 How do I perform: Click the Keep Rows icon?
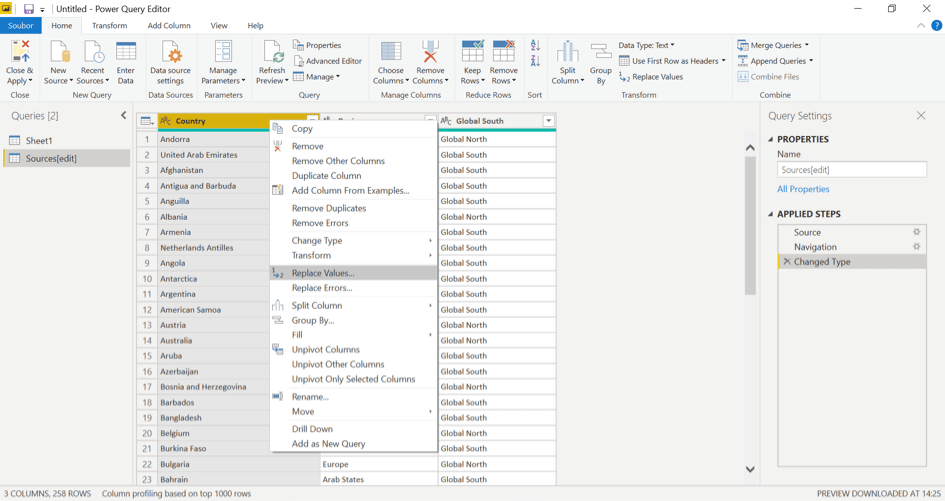point(472,52)
